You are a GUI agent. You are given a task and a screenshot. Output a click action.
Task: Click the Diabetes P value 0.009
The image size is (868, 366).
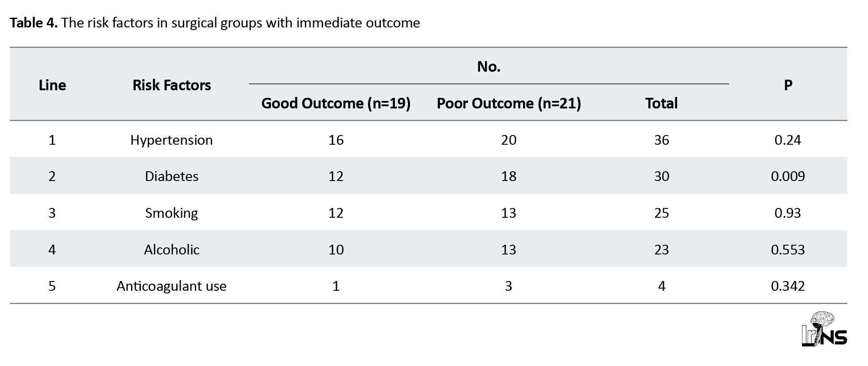coord(788,176)
